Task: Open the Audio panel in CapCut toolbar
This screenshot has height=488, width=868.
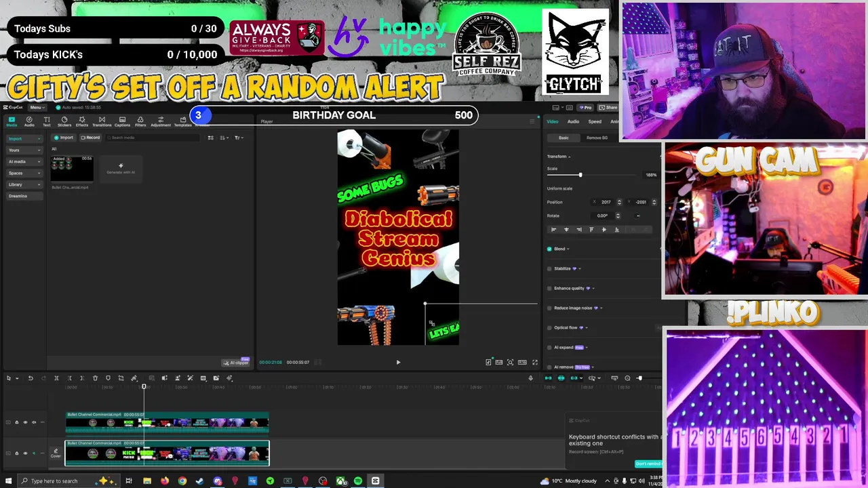Action: tap(29, 121)
